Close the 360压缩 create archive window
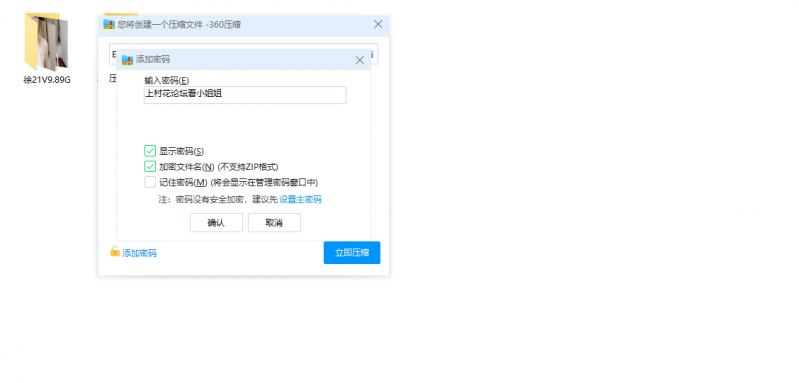 (x=378, y=24)
